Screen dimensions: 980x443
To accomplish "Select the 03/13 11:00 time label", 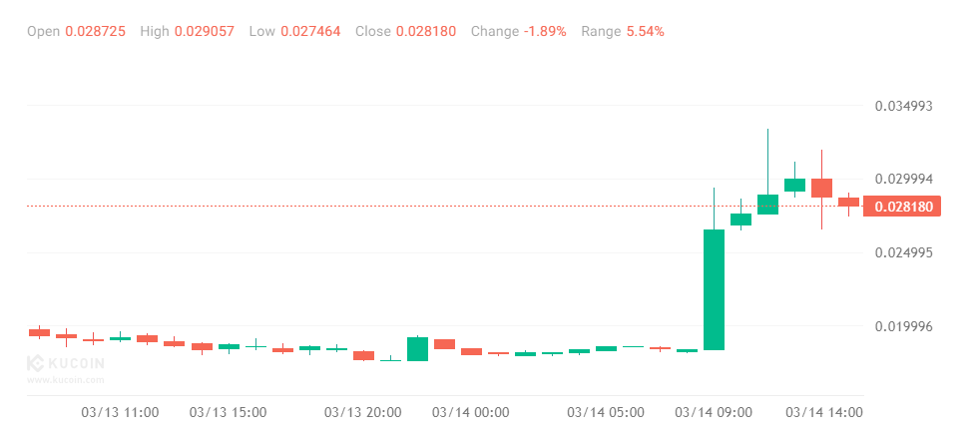I will (120, 411).
